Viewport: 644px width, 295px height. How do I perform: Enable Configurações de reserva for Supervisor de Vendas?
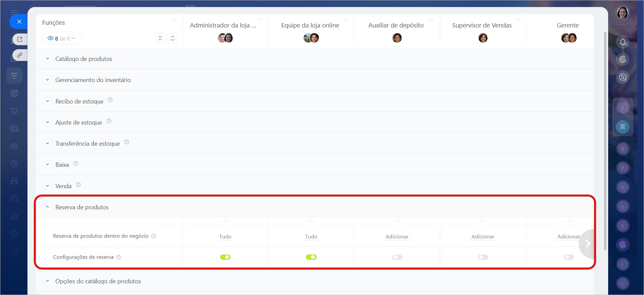(x=483, y=257)
